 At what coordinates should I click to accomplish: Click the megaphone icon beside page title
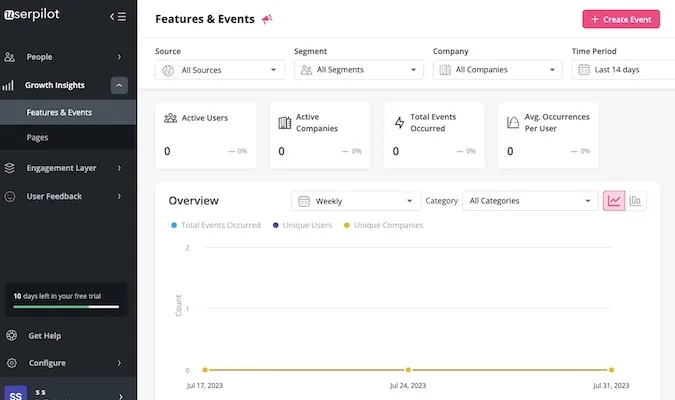pos(267,19)
